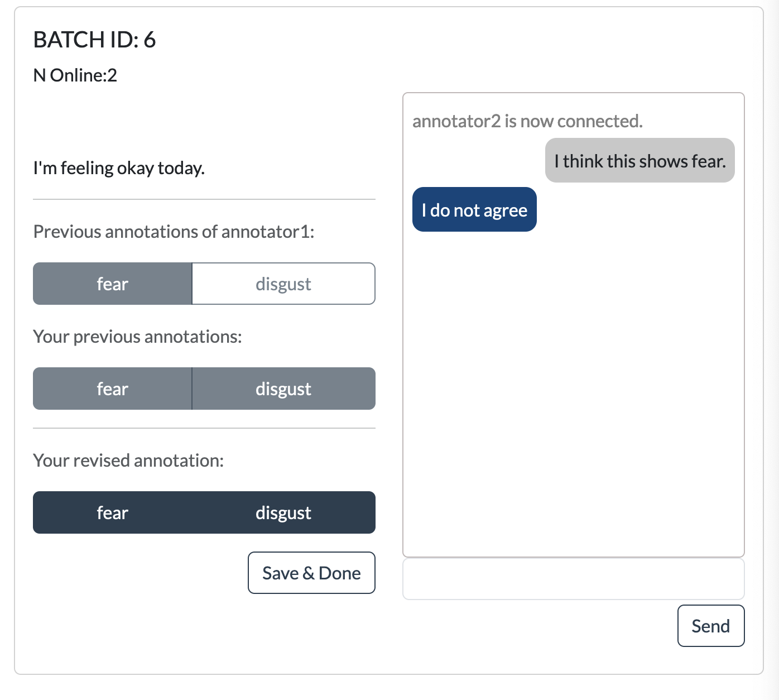Click empty area of chat history panel
The width and height of the screenshot is (779, 700).
click(x=574, y=391)
